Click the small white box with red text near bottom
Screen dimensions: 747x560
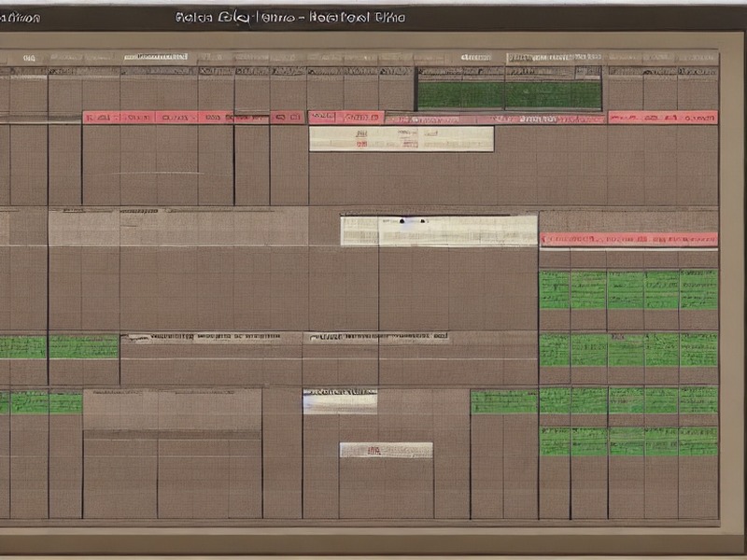[386, 450]
